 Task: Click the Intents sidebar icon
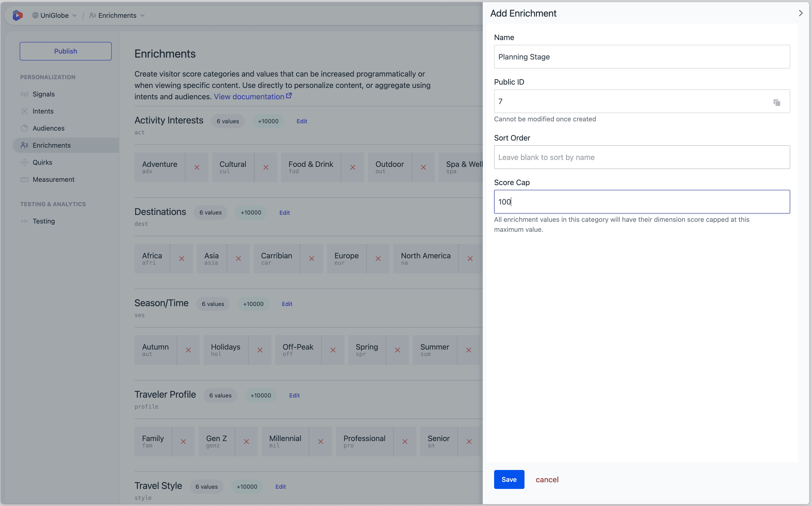click(24, 111)
